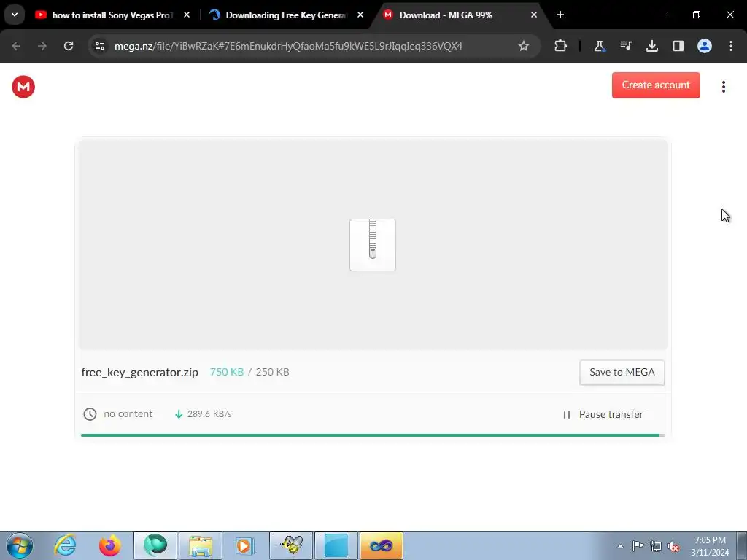Click the MEGA logo
The height and width of the screenshot is (560, 747).
[23, 87]
